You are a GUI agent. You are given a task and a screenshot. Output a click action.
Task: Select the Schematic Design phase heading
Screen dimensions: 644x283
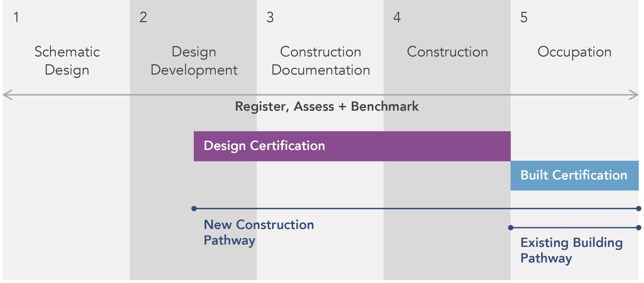point(67,61)
